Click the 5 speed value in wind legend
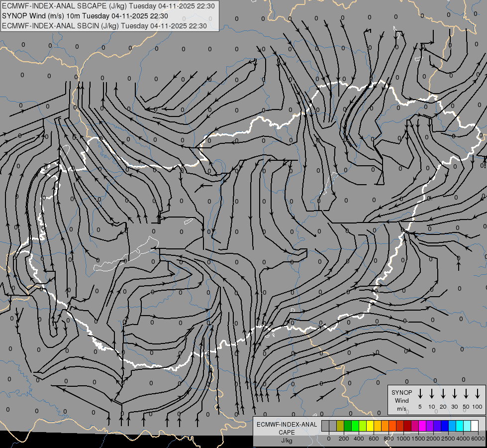The image size is (487, 448). pyautogui.click(x=420, y=407)
